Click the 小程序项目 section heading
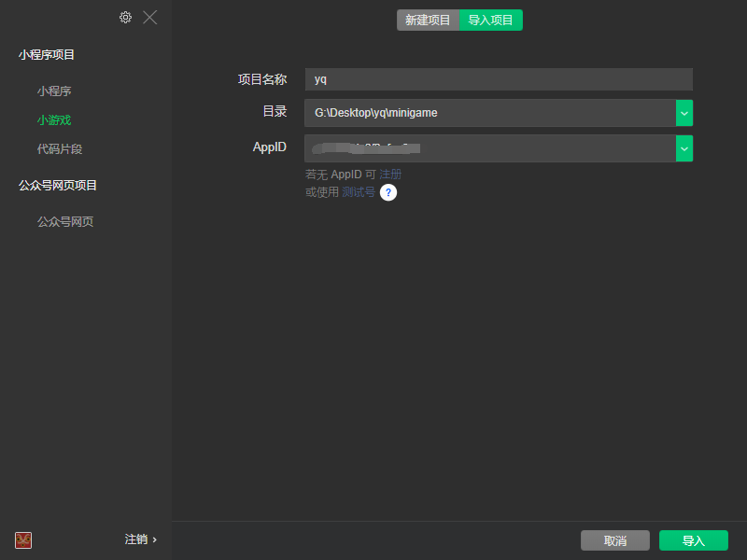The height and width of the screenshot is (560, 747). coord(47,55)
